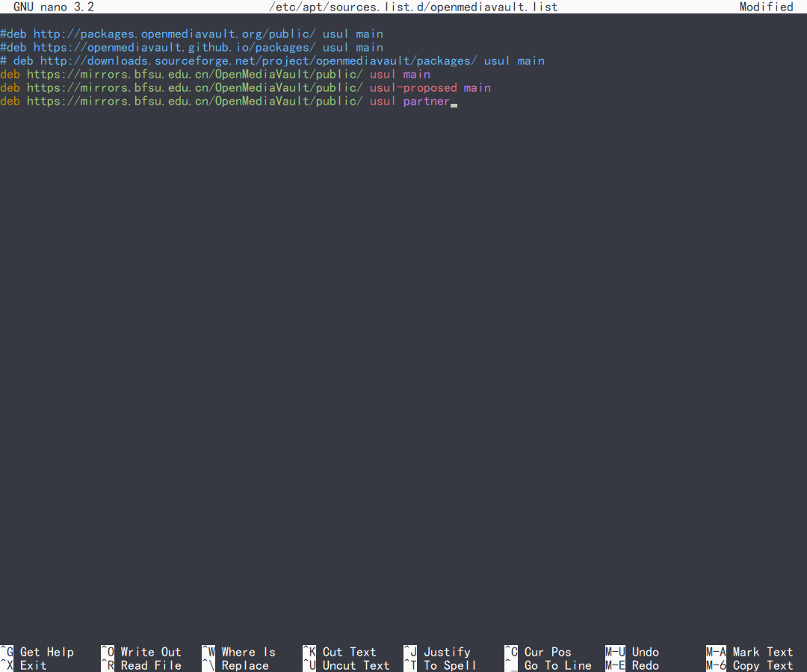Click the 'Get Help' shortcut label
807x672 pixels.
(47, 652)
